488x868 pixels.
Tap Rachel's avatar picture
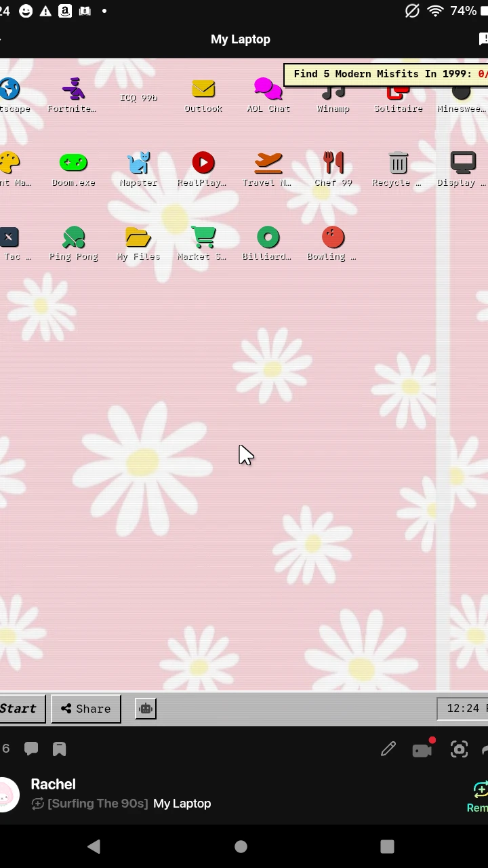pos(8,795)
